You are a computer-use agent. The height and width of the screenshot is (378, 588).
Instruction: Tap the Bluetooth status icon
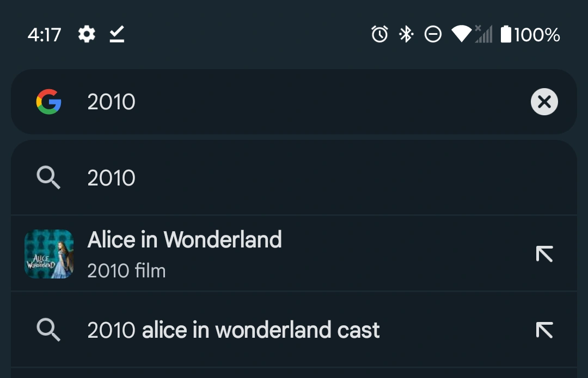pos(406,35)
